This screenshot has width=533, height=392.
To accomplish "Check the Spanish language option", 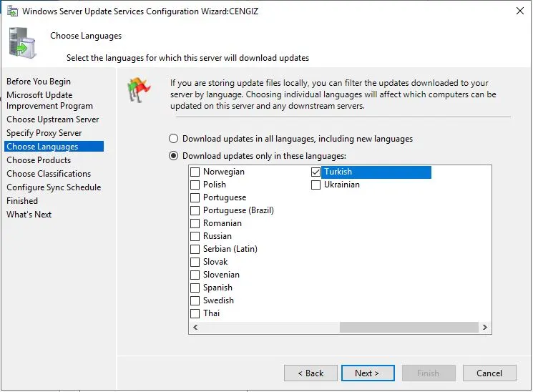I will (x=195, y=288).
